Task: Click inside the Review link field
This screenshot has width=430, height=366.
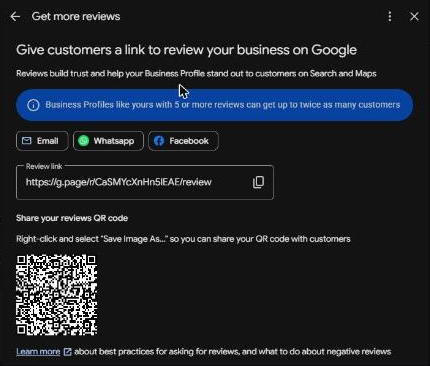Action: click(145, 182)
